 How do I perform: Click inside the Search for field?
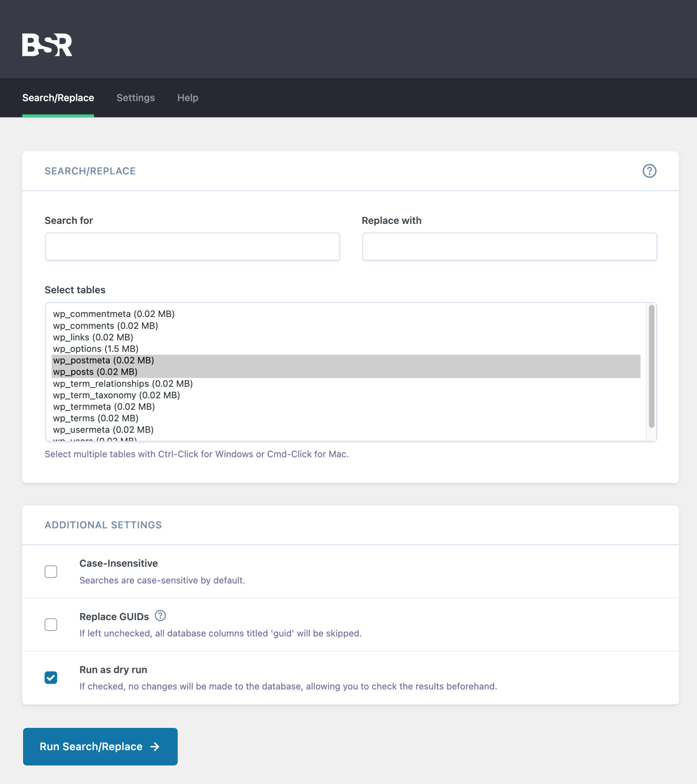[x=192, y=246]
